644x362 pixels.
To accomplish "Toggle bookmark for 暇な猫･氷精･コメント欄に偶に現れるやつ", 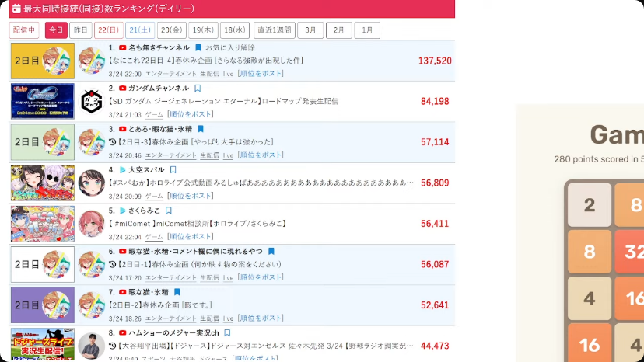I will [x=271, y=251].
